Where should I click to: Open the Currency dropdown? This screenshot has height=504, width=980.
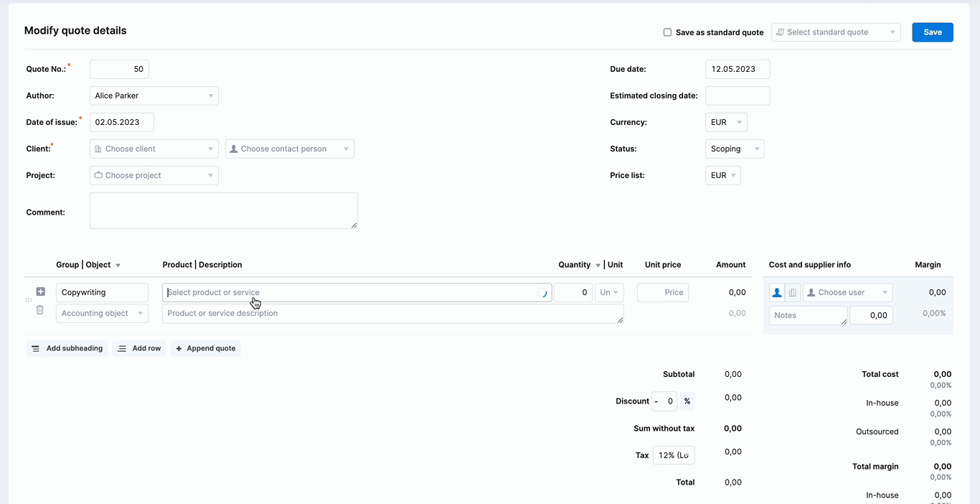pos(726,122)
